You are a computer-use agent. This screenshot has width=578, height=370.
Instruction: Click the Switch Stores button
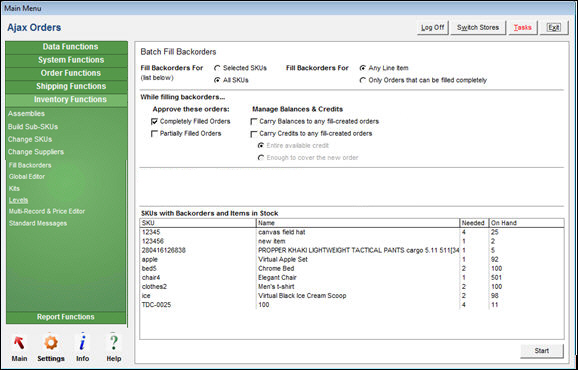click(x=478, y=28)
